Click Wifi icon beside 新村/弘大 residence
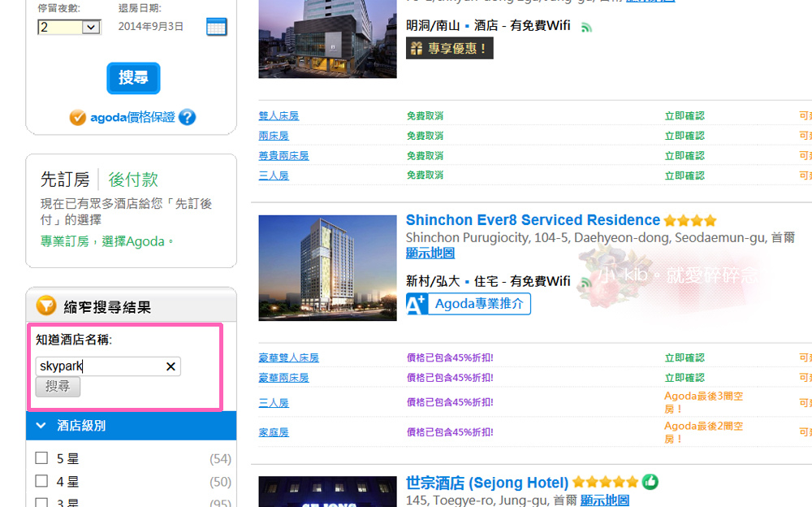Screen dimensions: 812x507 tap(586, 283)
